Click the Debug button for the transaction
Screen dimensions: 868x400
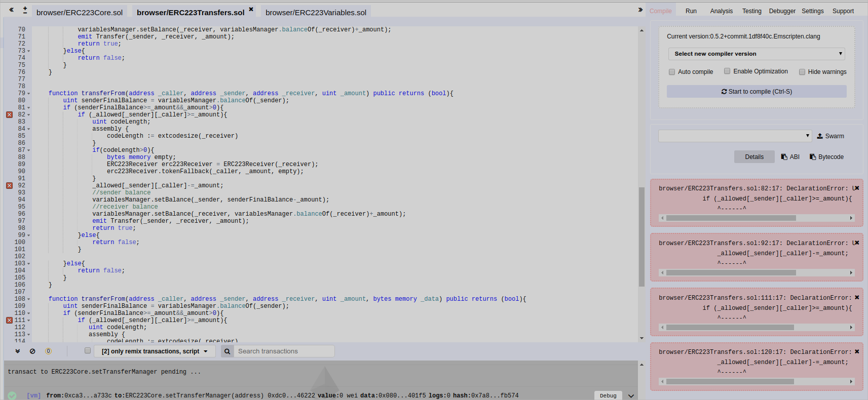coord(608,395)
